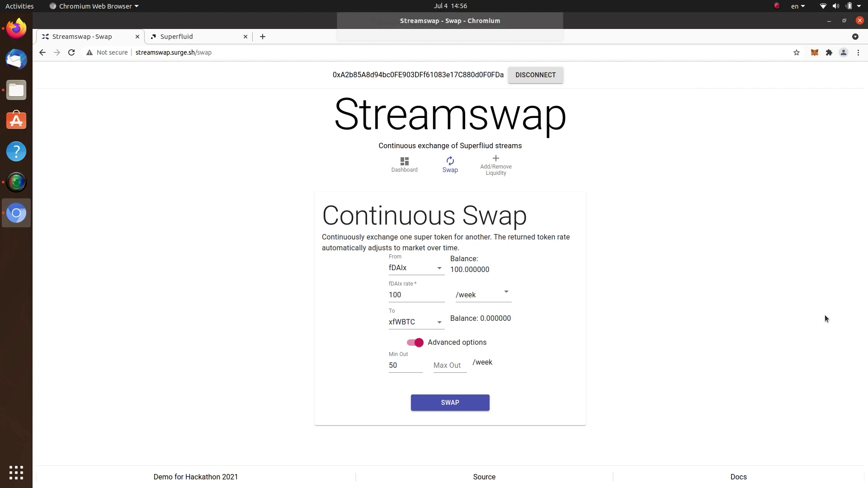
Task: Click the Source footer link
Action: [x=483, y=477]
